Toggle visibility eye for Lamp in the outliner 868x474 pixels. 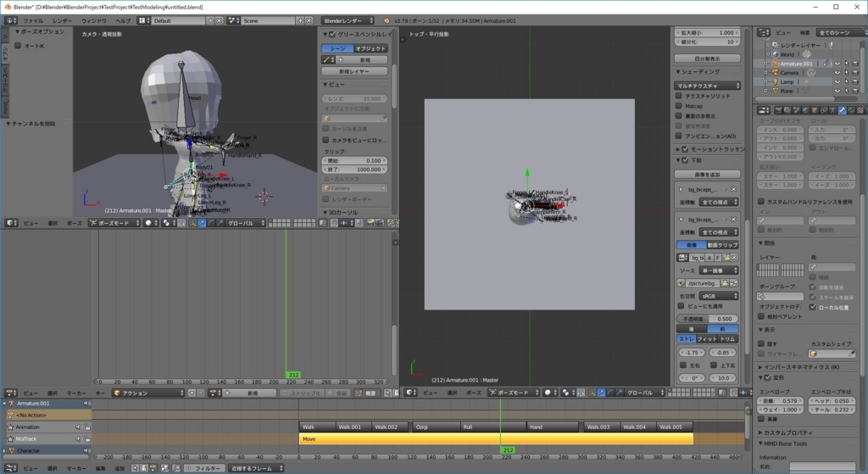click(x=837, y=81)
